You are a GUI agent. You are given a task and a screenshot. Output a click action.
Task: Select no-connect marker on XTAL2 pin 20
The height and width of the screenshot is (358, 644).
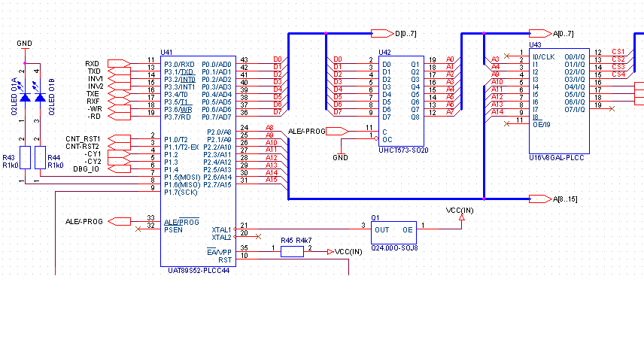coord(258,236)
